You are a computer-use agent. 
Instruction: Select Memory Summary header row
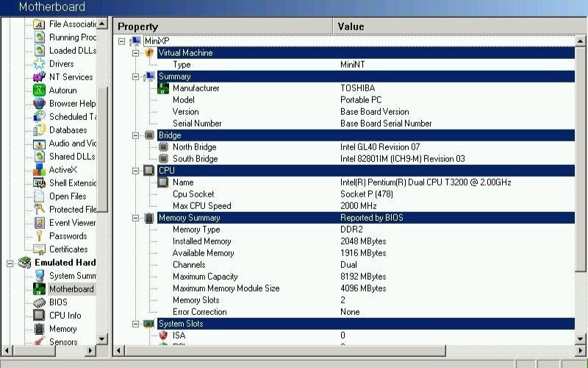[365, 218]
